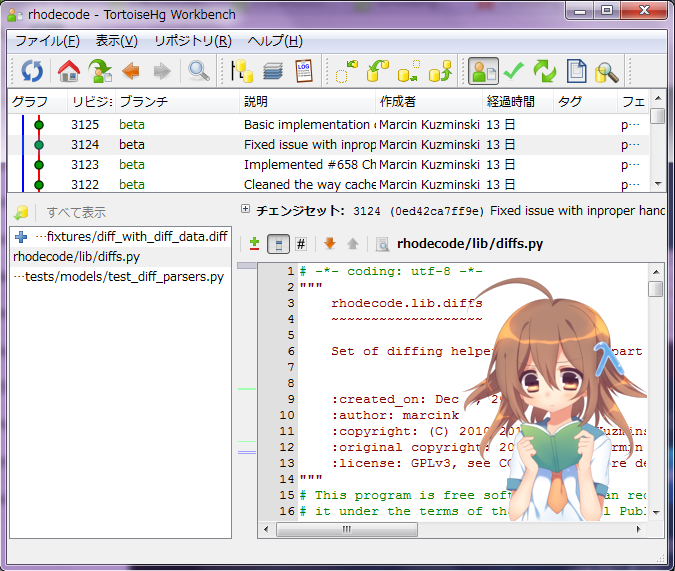675x571 pixels.
Task: Click the code view vertical scrollbar thumb
Action: pyautogui.click(x=655, y=289)
